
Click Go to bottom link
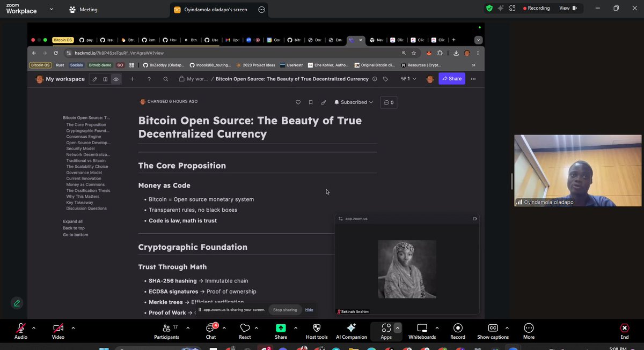75,235
